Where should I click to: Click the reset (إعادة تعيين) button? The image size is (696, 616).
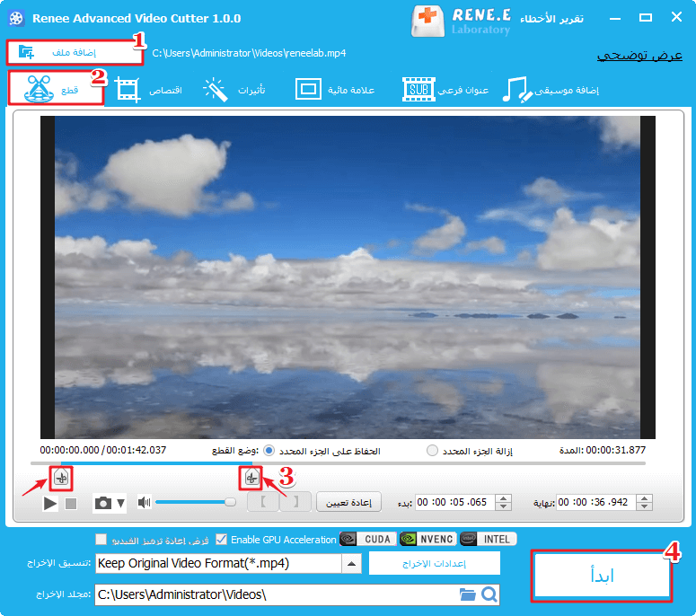click(x=348, y=502)
